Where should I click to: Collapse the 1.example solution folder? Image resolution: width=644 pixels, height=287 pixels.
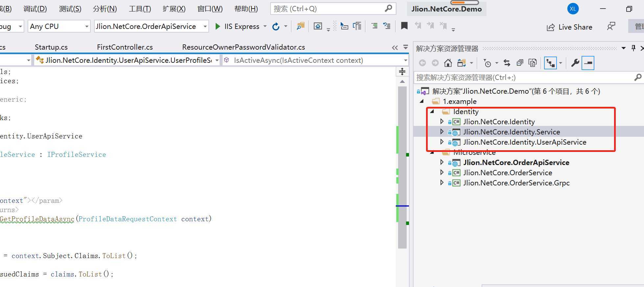pyautogui.click(x=422, y=101)
